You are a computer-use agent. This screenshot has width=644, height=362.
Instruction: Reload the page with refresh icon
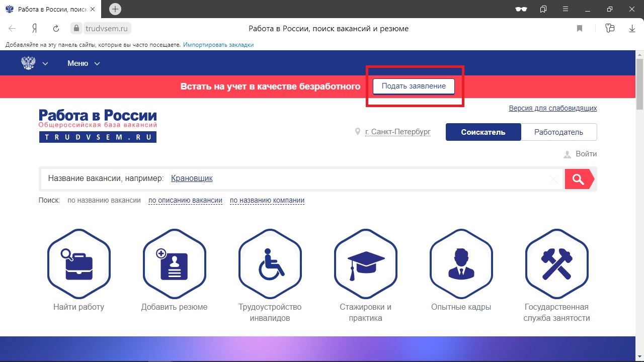coord(56,29)
